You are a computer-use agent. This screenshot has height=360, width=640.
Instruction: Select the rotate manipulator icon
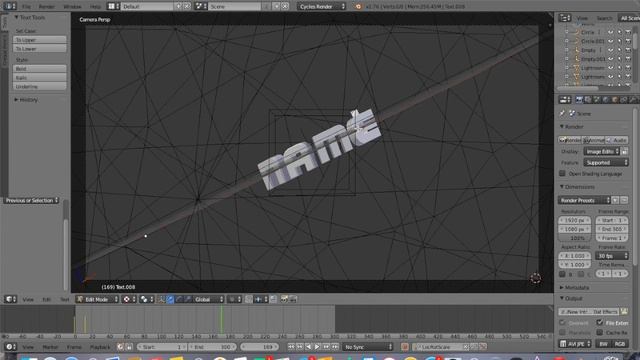179,299
